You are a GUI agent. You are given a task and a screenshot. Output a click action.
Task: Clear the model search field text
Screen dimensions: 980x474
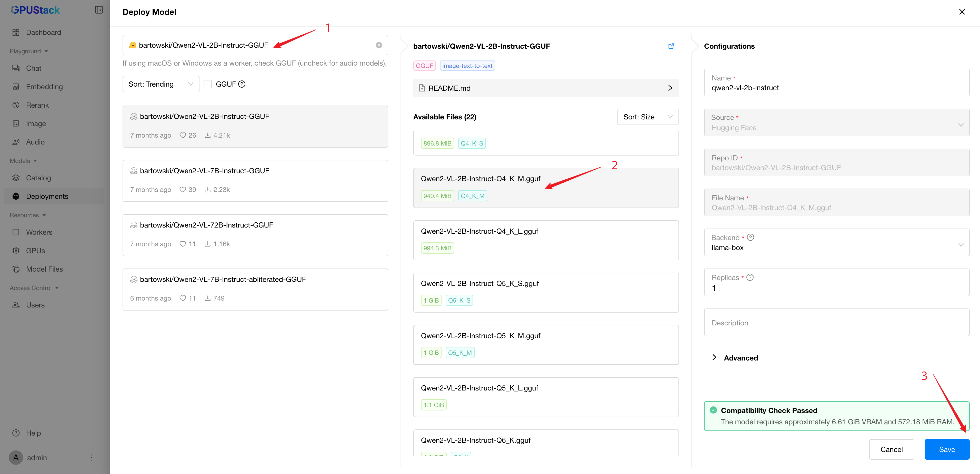tap(378, 45)
